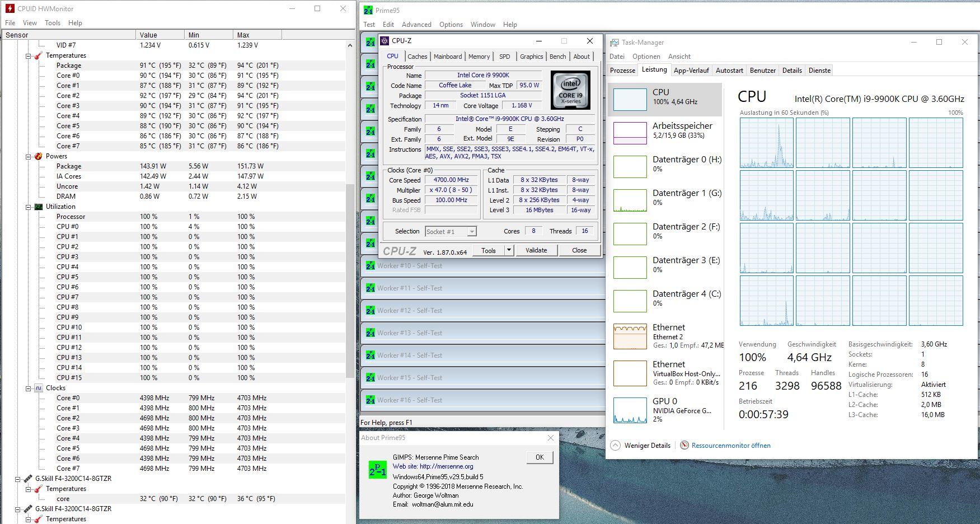The image size is (980, 524).
Task: Click OK in About Prime95 dialog
Action: click(x=540, y=457)
